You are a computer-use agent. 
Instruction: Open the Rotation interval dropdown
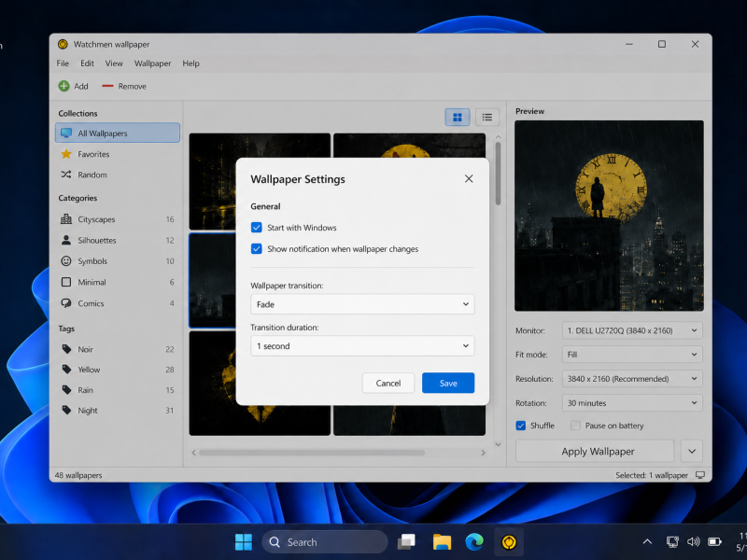[632, 403]
